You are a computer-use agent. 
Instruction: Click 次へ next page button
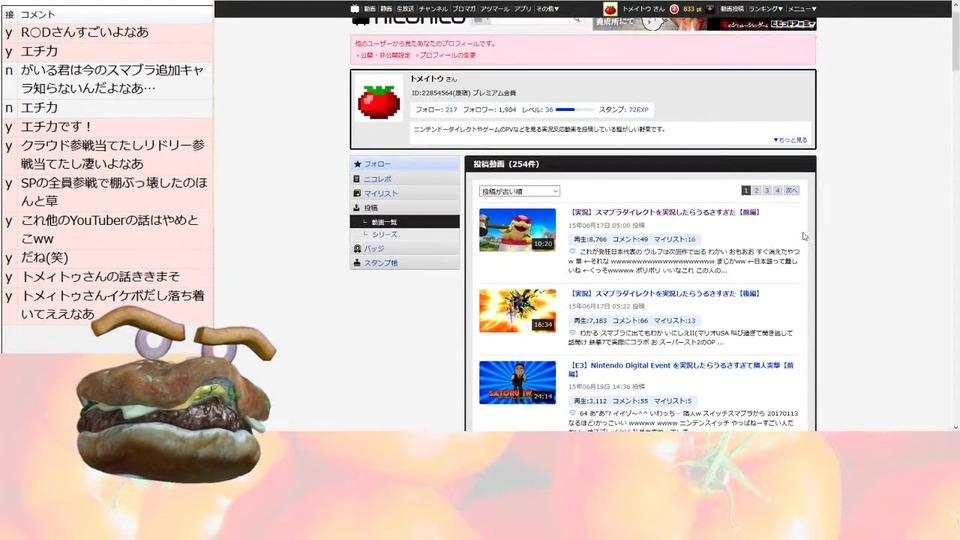click(x=791, y=190)
